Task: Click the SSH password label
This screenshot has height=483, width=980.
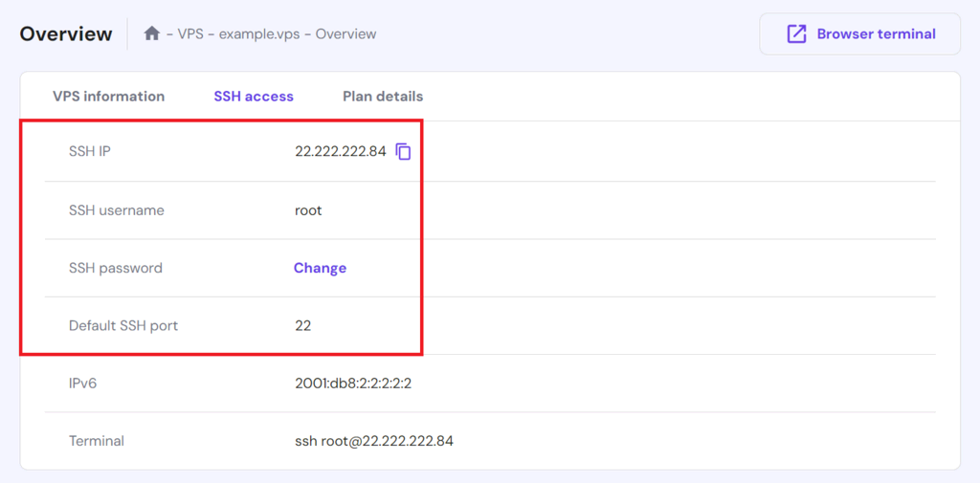Action: tap(116, 268)
